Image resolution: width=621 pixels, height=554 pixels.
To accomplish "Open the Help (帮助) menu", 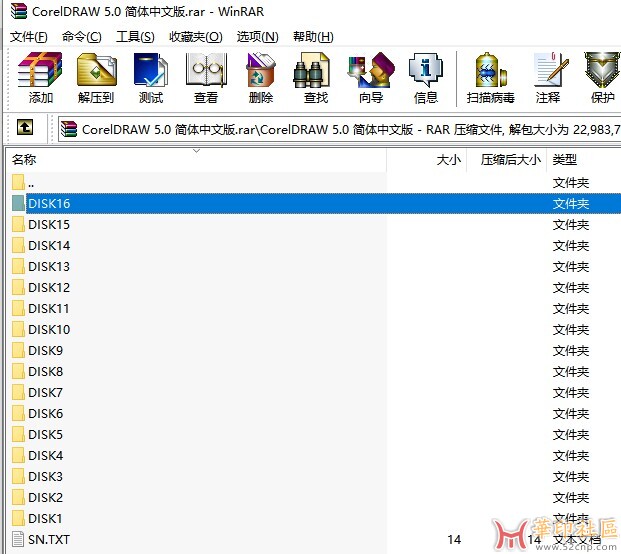I will tap(313, 37).
